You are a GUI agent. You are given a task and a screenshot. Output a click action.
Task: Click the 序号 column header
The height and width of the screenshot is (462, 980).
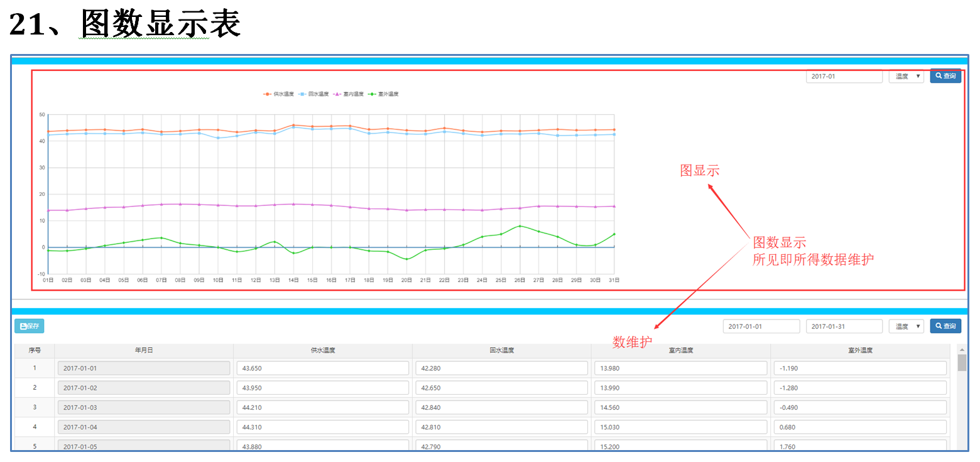(35, 350)
